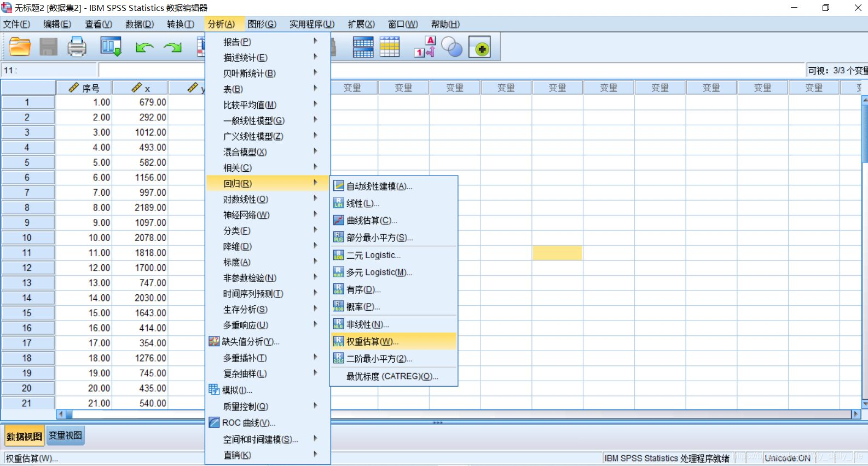Open 二元 Logistic regression
Viewport: 868px width, 466px height.
click(394, 255)
